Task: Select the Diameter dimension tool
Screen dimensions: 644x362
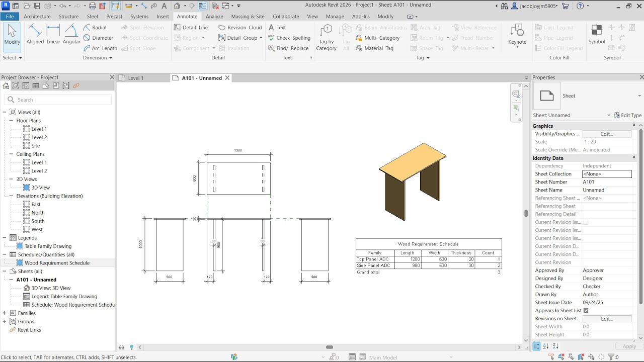Action: (99, 38)
